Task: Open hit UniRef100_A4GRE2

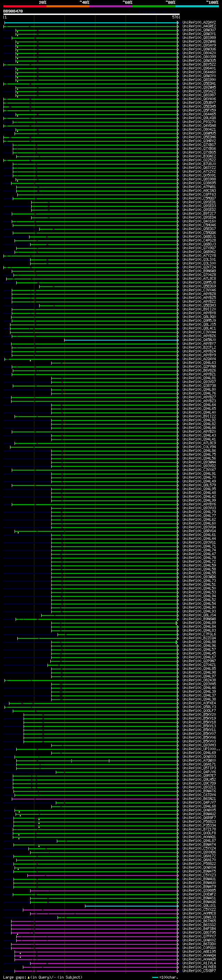Action: 199,26
